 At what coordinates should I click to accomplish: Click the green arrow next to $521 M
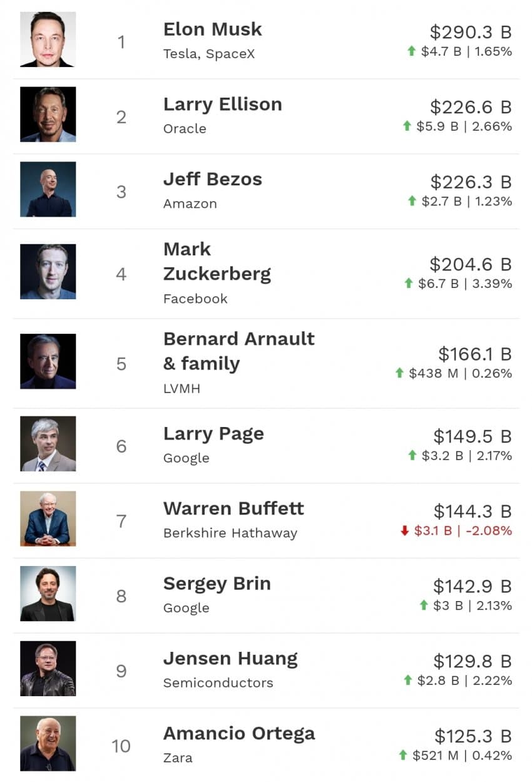[403, 756]
